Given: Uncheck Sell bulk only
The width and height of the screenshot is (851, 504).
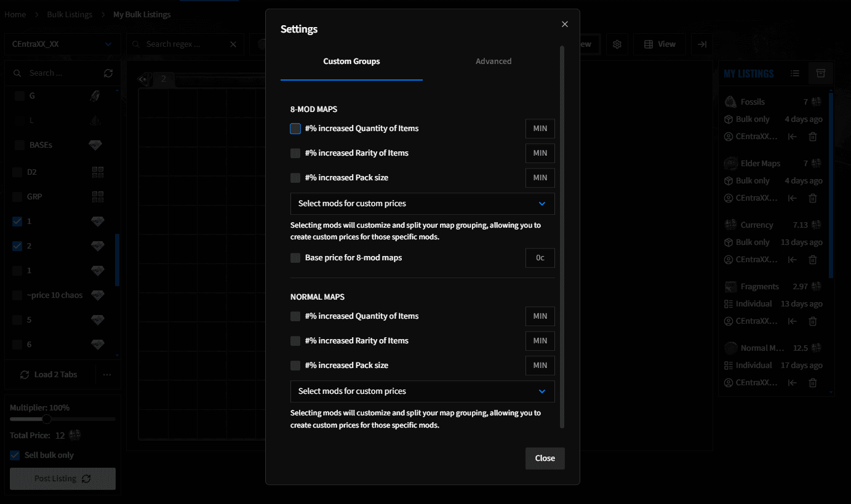Looking at the screenshot, I should (x=15, y=455).
